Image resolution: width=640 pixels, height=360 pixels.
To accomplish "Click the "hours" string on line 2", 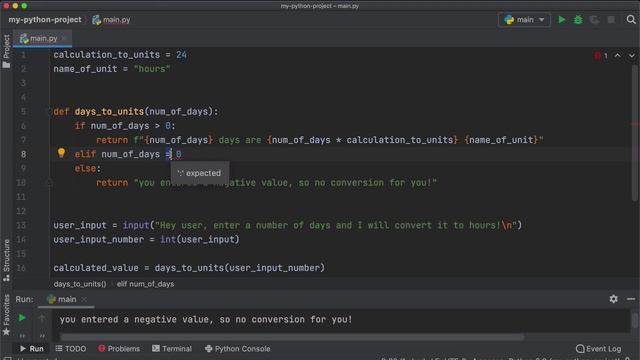I will 152,69.
